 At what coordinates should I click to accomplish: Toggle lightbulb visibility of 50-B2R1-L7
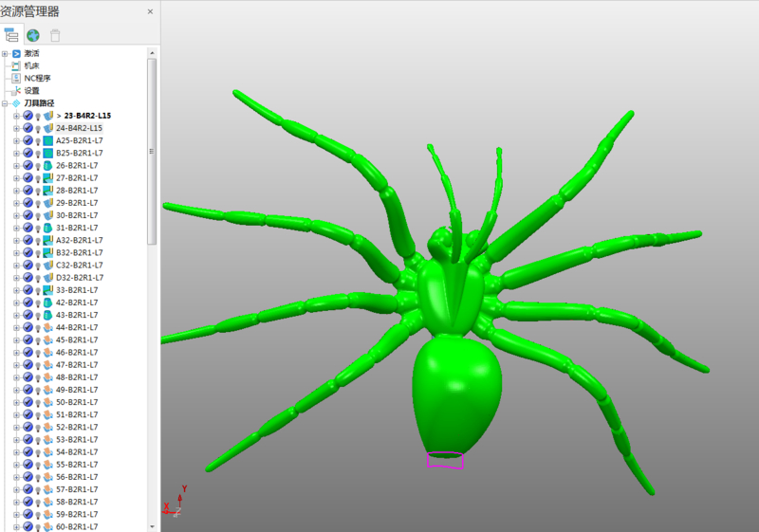(38, 402)
